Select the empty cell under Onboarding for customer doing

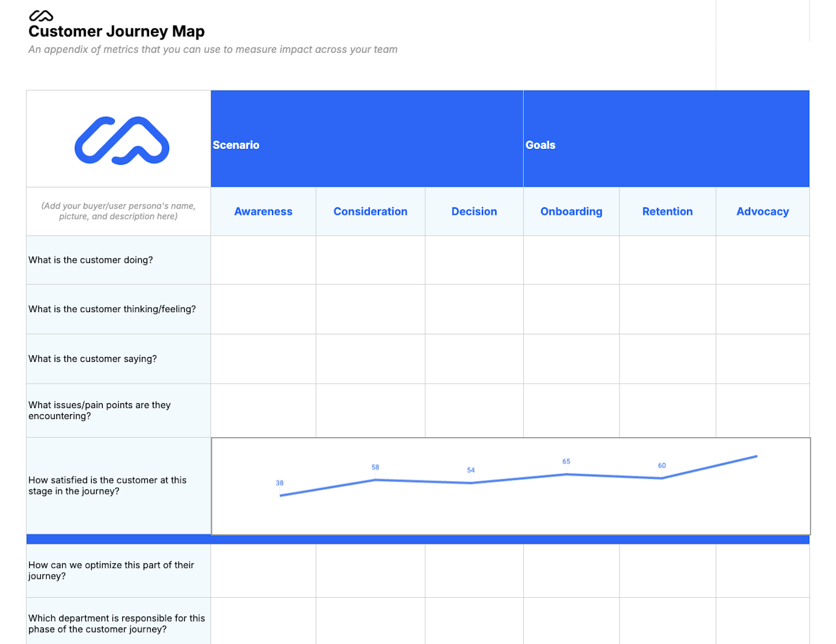coord(571,260)
